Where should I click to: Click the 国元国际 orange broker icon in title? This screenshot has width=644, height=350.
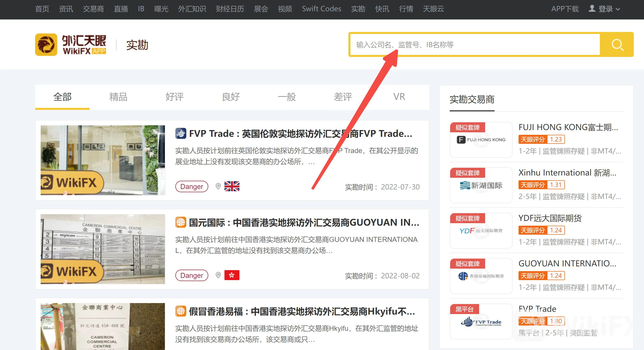pos(181,222)
